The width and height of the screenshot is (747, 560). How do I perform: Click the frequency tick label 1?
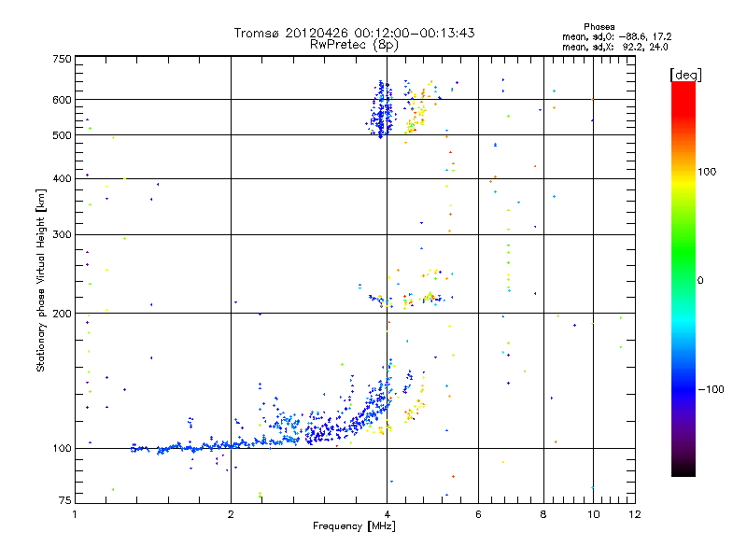75,514
